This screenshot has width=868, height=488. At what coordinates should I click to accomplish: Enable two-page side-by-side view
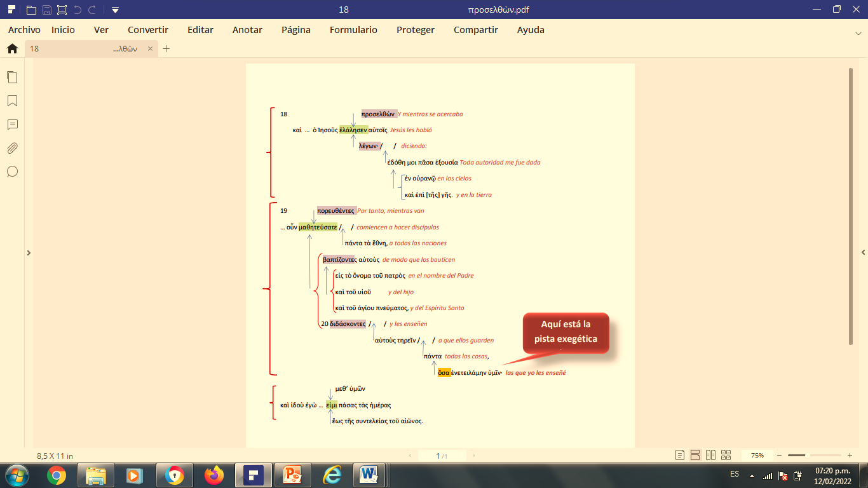pos(711,455)
